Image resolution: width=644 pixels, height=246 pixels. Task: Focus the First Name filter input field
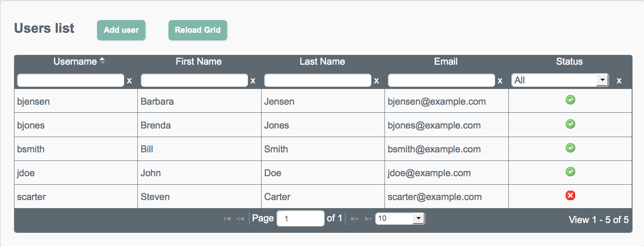pyautogui.click(x=194, y=80)
